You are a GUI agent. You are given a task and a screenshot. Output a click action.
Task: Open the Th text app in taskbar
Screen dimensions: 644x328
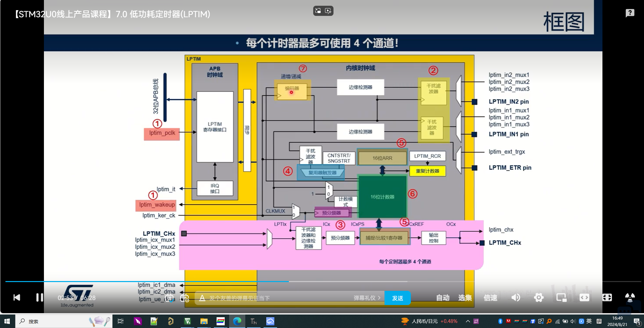253,321
